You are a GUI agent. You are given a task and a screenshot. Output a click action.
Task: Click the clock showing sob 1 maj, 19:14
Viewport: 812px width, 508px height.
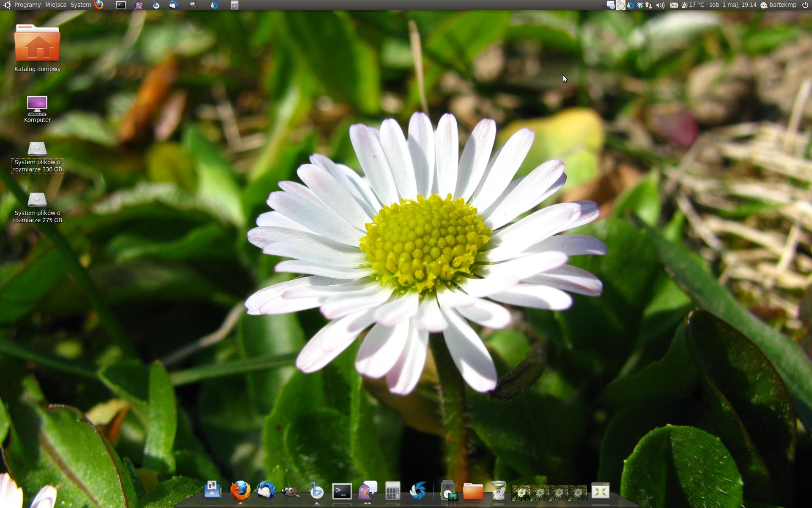(x=732, y=5)
